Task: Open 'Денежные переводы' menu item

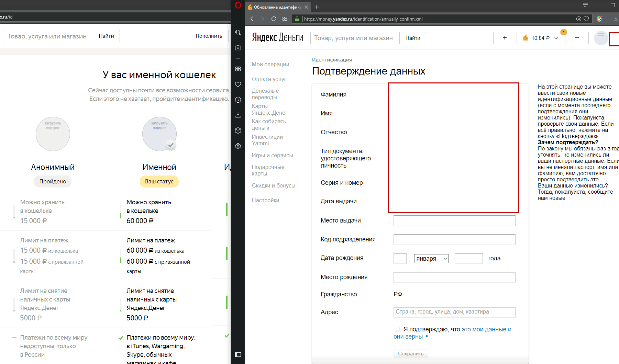Action: click(x=265, y=94)
